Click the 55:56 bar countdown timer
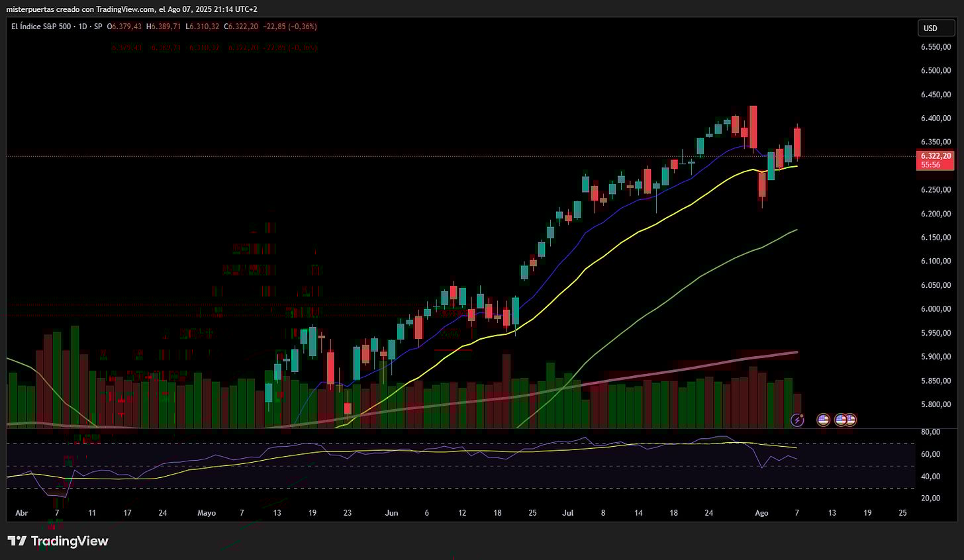The width and height of the screenshot is (964, 560). (x=931, y=165)
